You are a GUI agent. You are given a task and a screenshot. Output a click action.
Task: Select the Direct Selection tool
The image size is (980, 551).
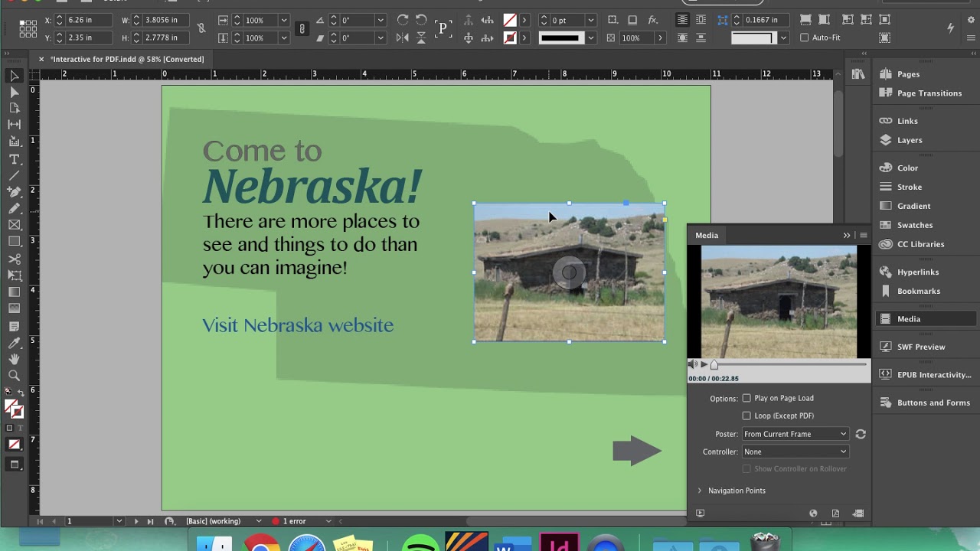point(14,92)
